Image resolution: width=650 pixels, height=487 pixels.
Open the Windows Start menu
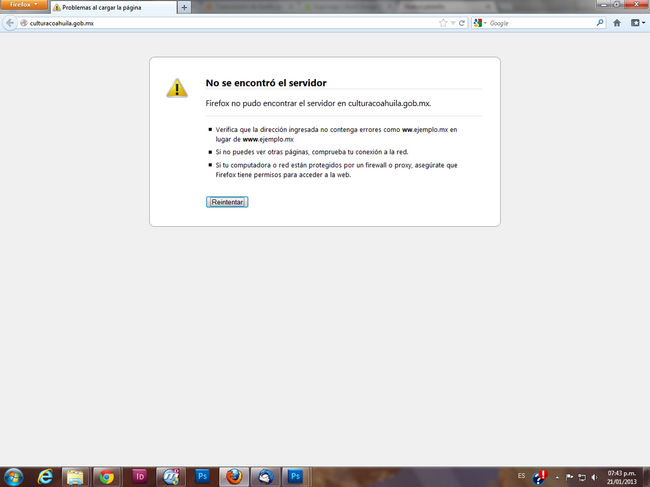12,476
